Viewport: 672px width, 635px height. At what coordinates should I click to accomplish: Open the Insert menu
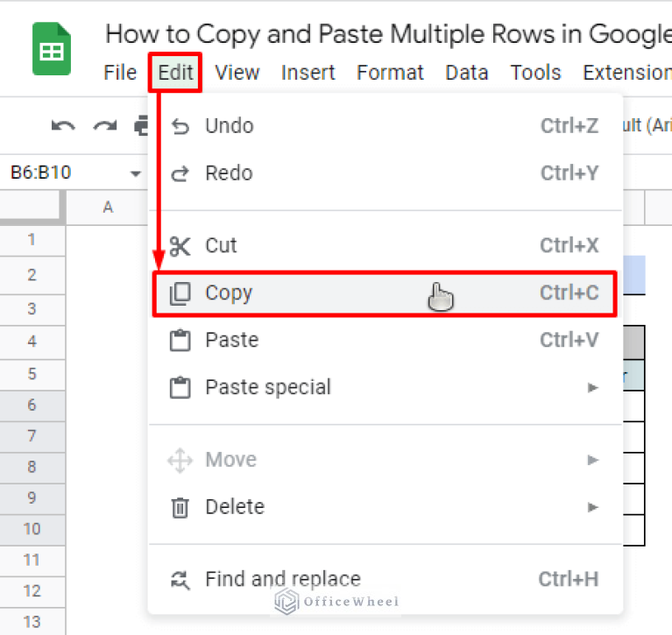308,73
